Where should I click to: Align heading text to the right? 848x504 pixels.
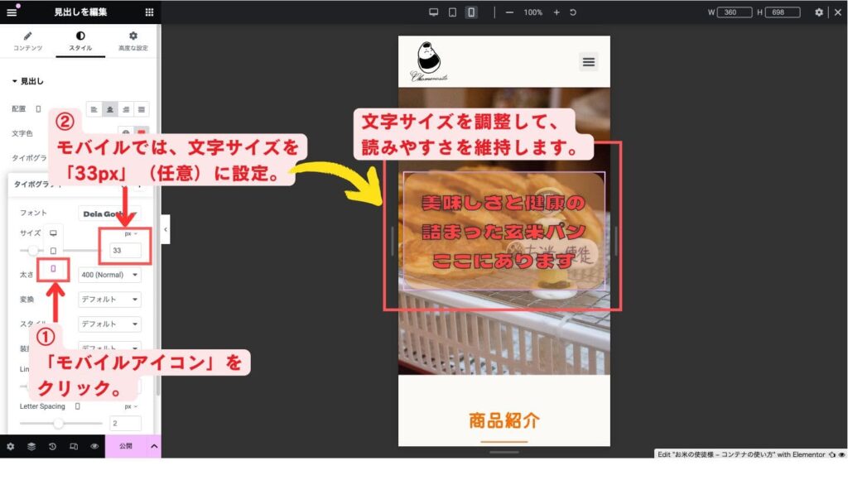click(126, 109)
